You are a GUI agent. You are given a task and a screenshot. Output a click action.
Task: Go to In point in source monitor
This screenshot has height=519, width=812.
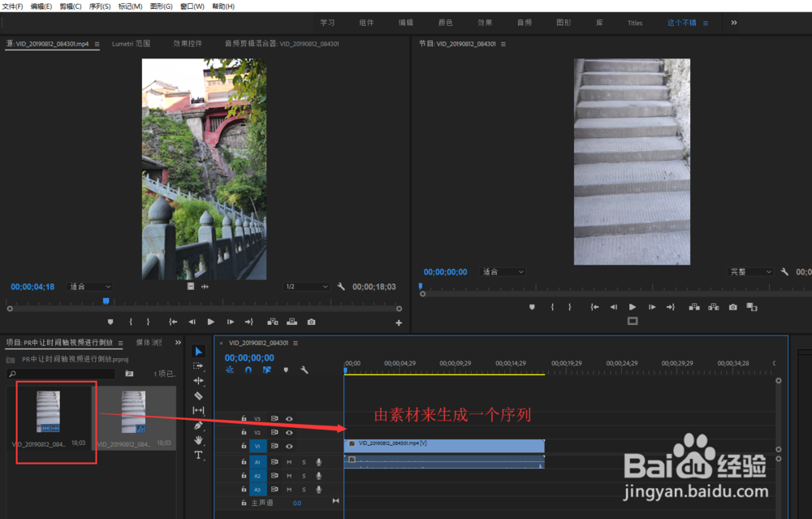(x=173, y=322)
